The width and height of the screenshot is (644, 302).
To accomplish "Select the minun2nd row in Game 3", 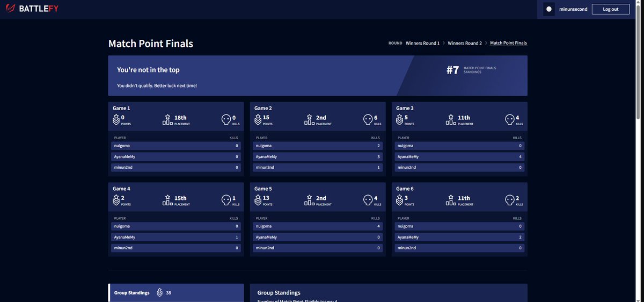I will (459, 167).
